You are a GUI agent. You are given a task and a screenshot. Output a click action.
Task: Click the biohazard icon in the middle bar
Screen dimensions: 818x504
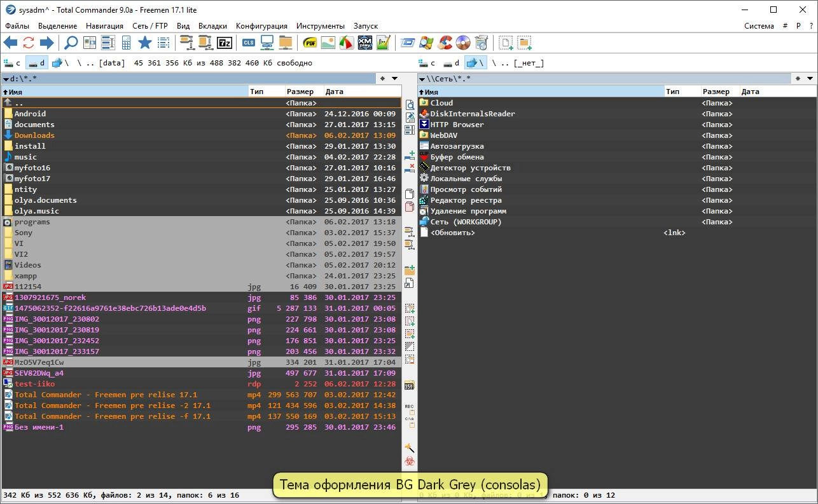(x=410, y=460)
